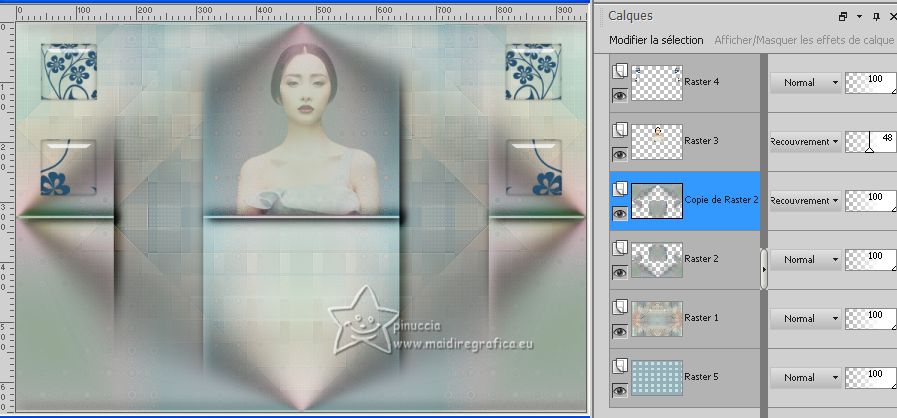Click Afficher/Masquer les effets de calque

(x=804, y=40)
